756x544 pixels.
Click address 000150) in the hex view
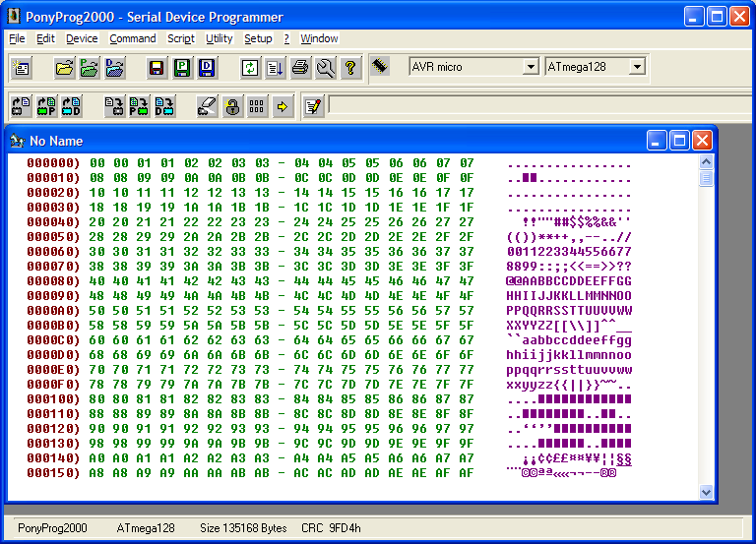(x=53, y=473)
